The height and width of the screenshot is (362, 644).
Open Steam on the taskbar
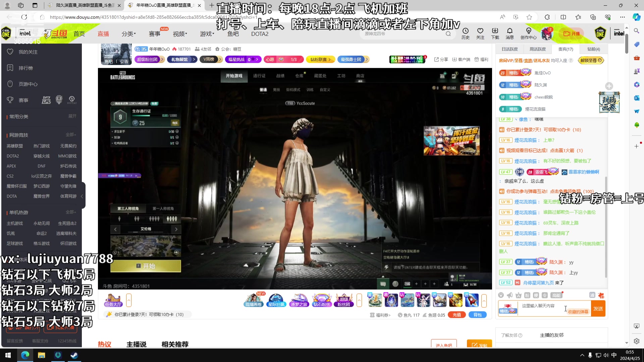coord(74,355)
